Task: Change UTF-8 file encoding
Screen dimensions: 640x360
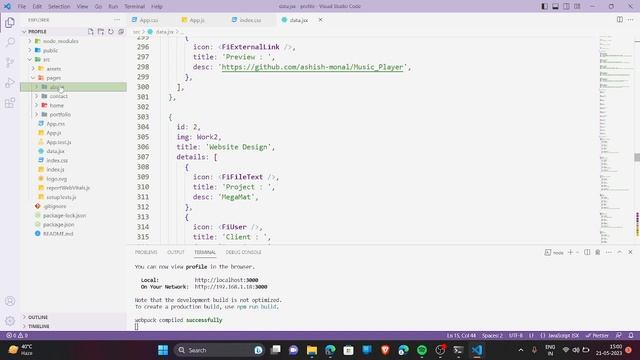Action: (x=516, y=336)
